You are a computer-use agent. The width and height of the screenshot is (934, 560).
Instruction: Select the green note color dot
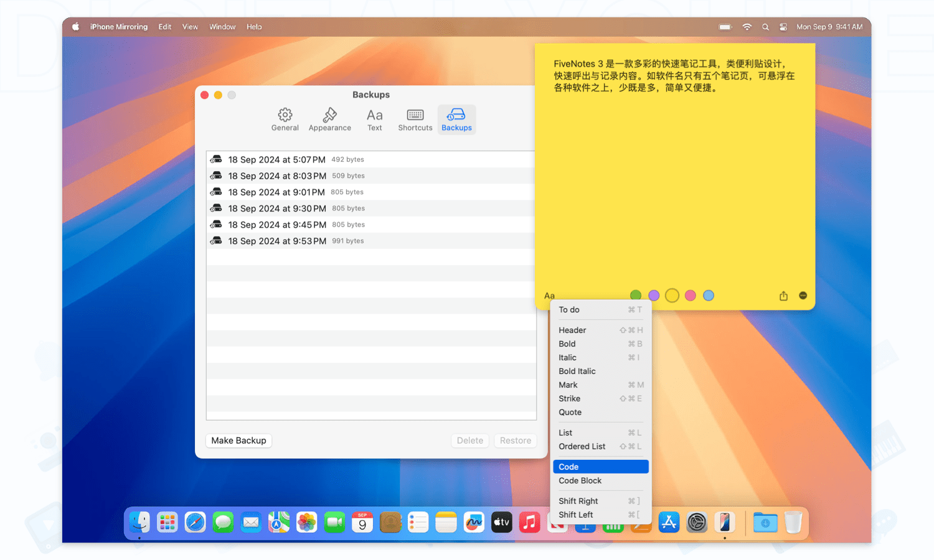click(x=636, y=296)
